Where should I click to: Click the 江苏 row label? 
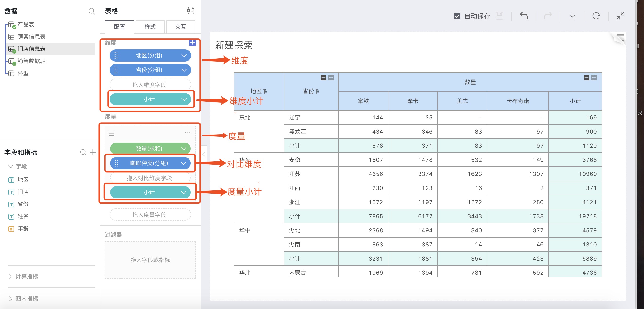295,174
